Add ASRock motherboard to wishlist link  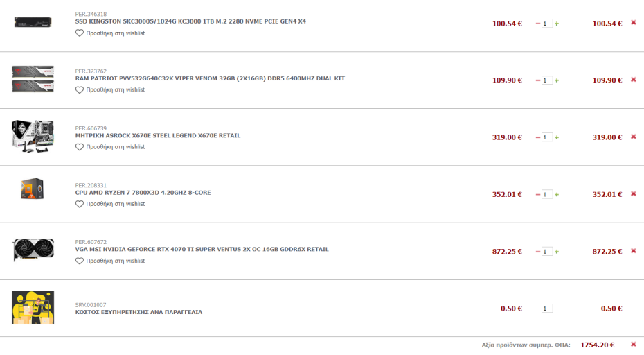coord(116,147)
